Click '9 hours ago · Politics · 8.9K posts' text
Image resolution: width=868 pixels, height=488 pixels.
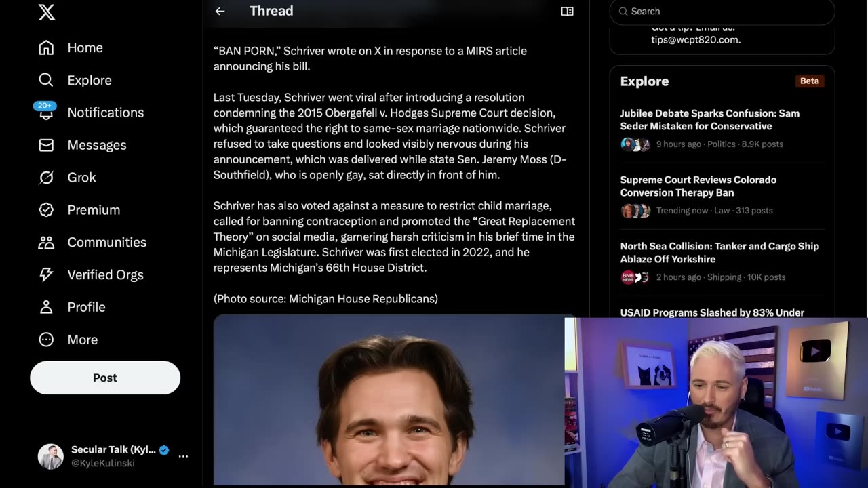[719, 144]
